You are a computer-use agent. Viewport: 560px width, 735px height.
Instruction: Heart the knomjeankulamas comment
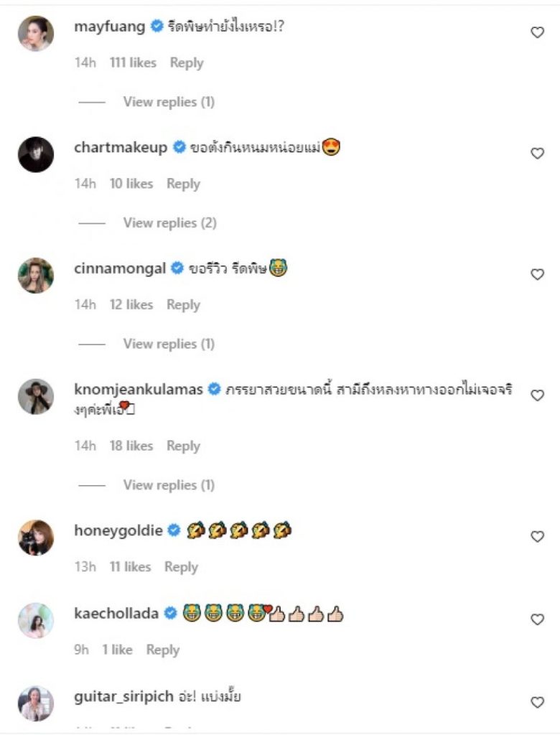pyautogui.click(x=537, y=395)
